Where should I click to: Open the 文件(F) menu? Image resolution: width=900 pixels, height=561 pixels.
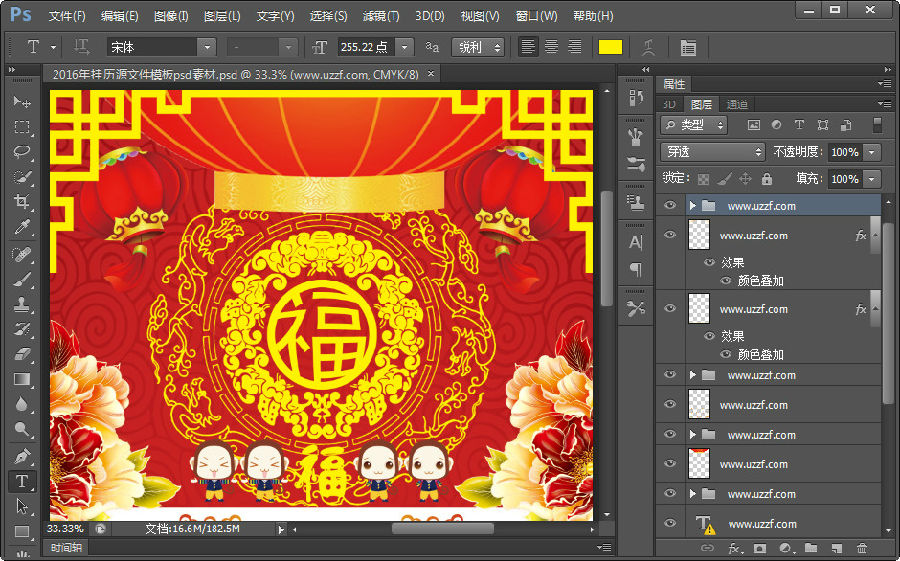pos(67,16)
